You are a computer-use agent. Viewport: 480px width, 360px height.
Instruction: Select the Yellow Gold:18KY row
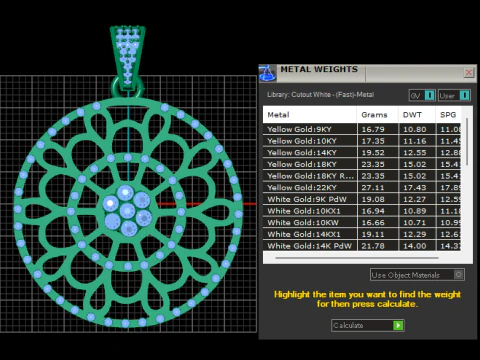click(x=362, y=164)
